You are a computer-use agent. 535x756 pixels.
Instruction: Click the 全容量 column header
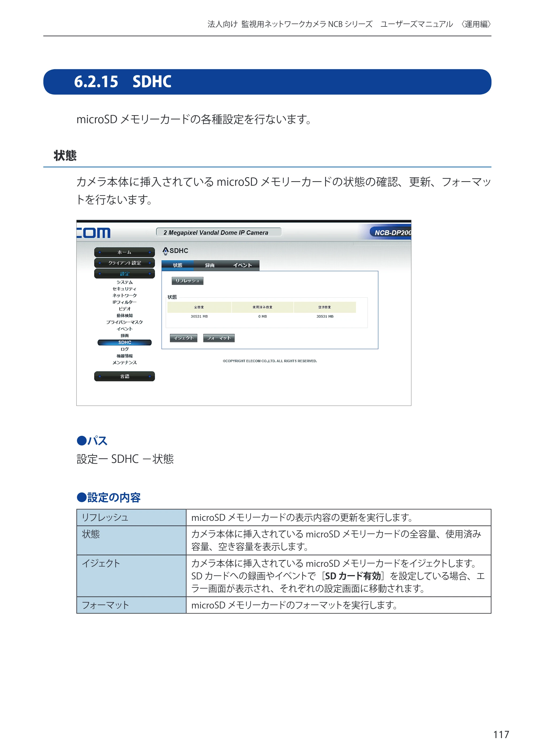199,307
